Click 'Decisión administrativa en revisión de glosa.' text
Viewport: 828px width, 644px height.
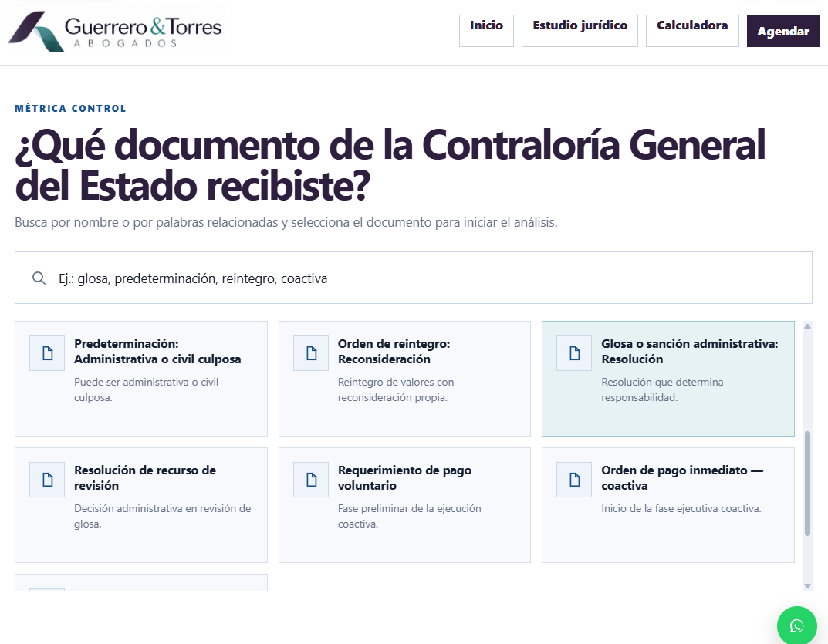163,516
